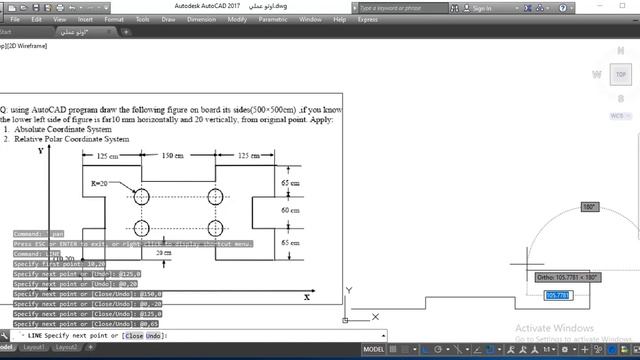Image resolution: width=640 pixels, height=360 pixels.
Task: Click the dynamic input distance field
Action: tap(558, 295)
